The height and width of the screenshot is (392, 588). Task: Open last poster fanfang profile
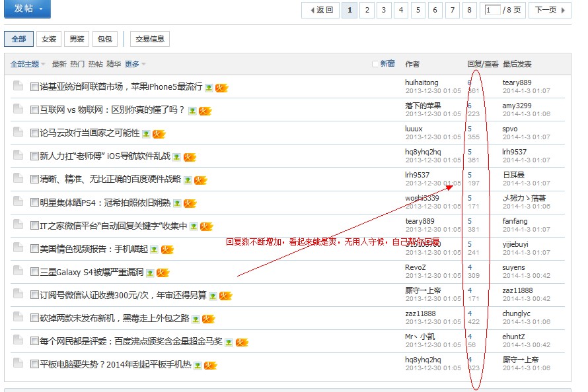coord(515,221)
